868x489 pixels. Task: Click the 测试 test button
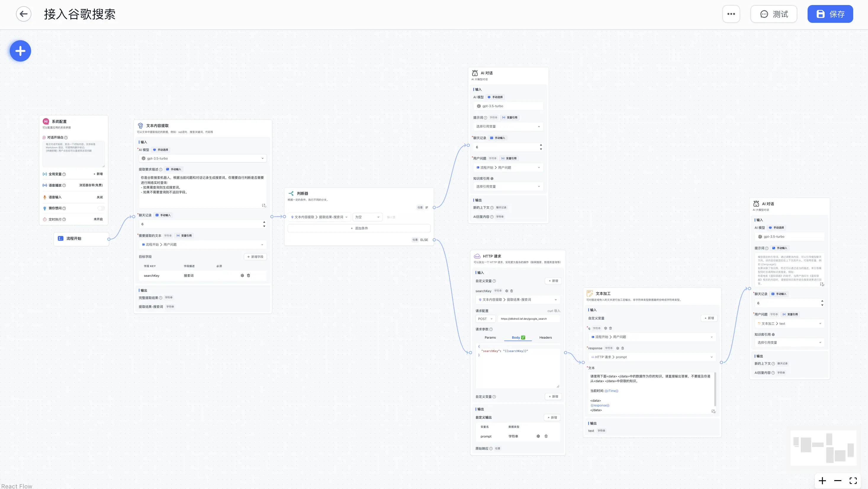pyautogui.click(x=773, y=14)
